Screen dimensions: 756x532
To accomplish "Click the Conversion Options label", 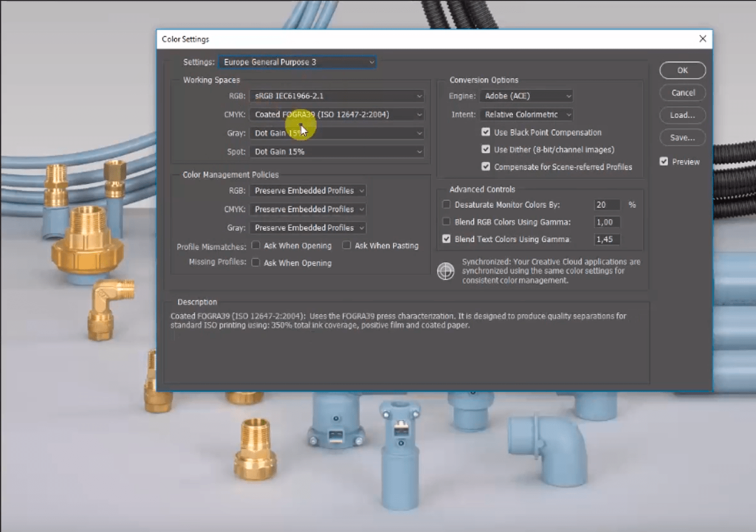I will pyautogui.click(x=484, y=80).
